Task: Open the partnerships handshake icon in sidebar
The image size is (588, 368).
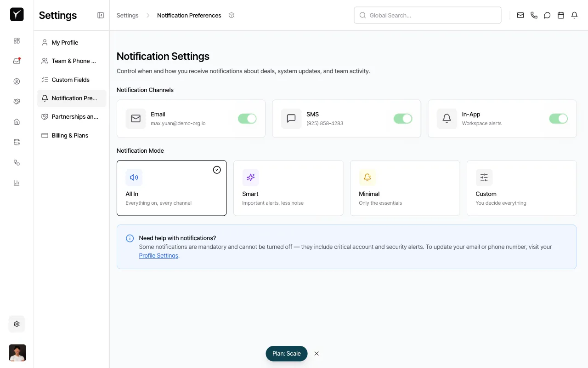Action: click(17, 101)
